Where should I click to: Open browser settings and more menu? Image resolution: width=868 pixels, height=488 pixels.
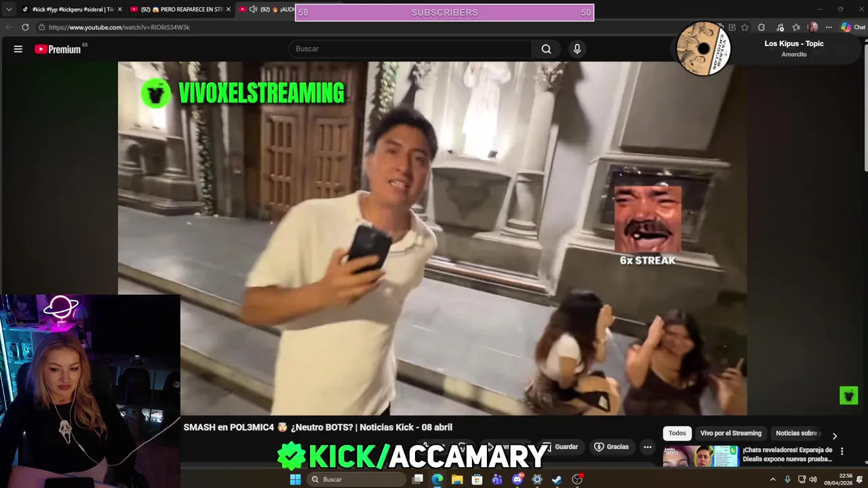pos(829,27)
